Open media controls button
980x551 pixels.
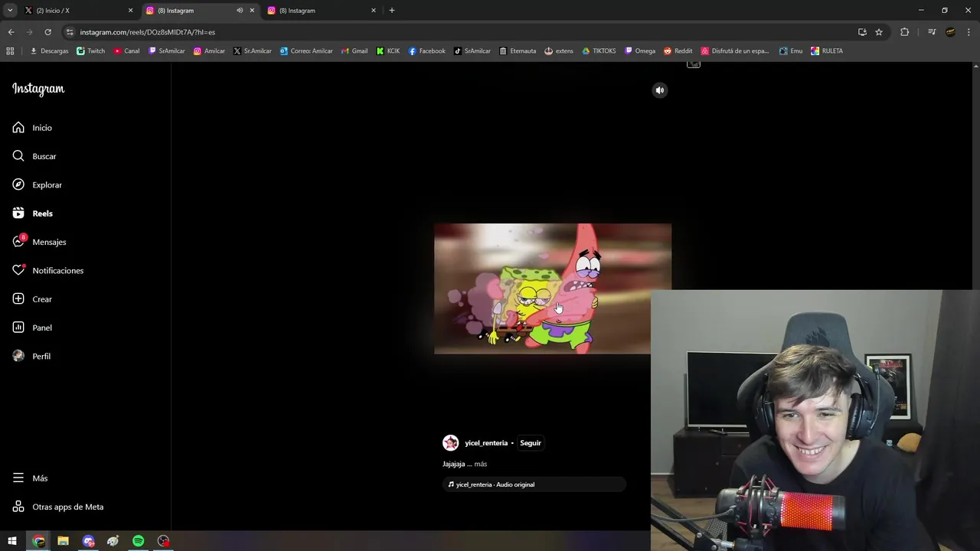point(932,32)
